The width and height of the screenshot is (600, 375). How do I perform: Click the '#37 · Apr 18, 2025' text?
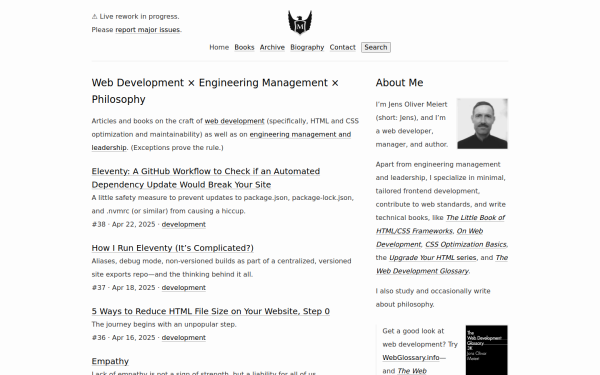coord(123,288)
